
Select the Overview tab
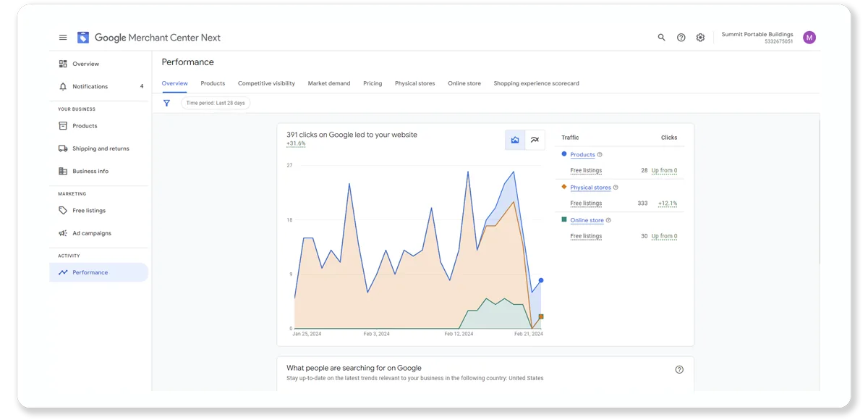(x=174, y=83)
